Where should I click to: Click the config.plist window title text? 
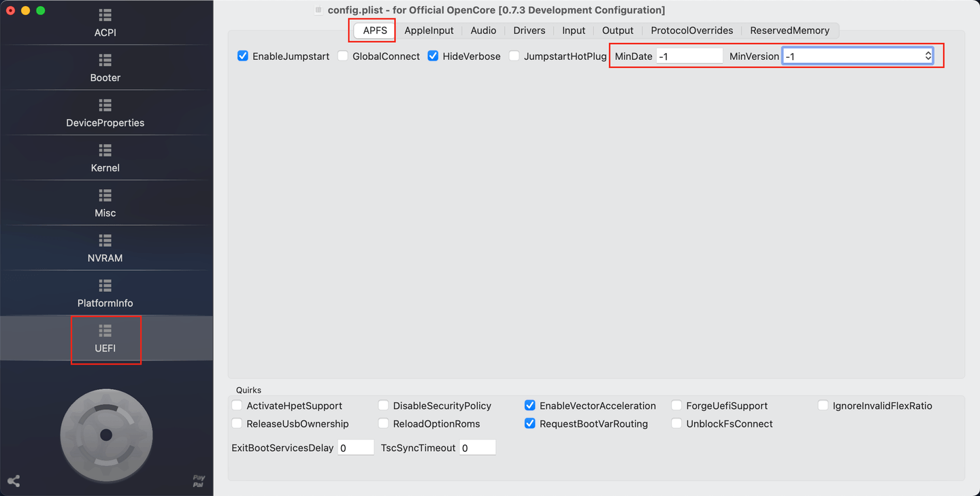tap(496, 10)
